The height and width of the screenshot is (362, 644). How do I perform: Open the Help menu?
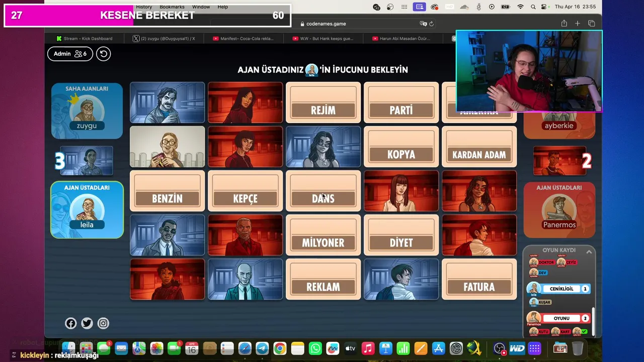[x=223, y=7]
